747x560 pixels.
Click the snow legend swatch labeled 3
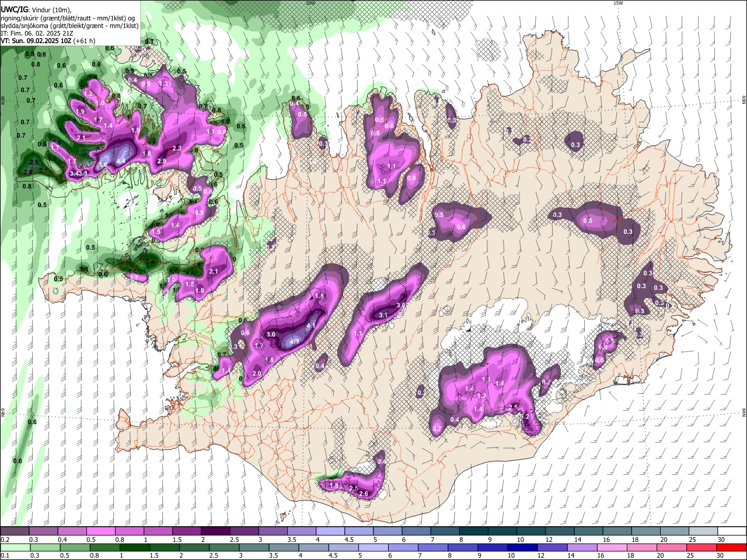pos(272,531)
